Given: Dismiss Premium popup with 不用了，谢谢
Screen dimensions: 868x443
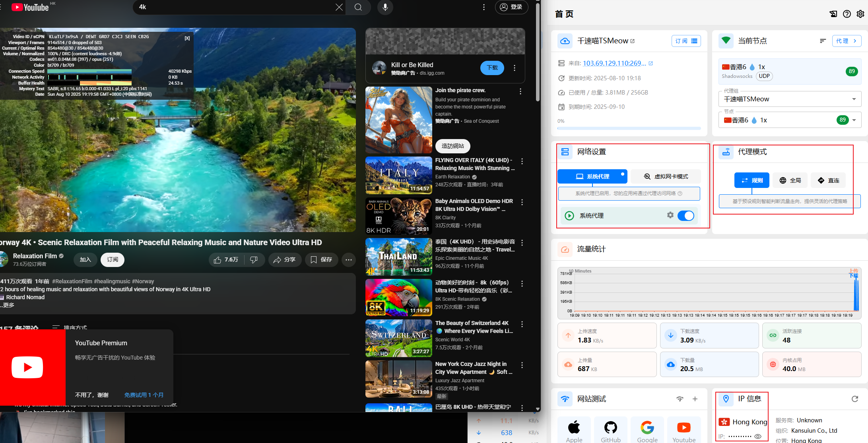Looking at the screenshot, I should coord(92,395).
